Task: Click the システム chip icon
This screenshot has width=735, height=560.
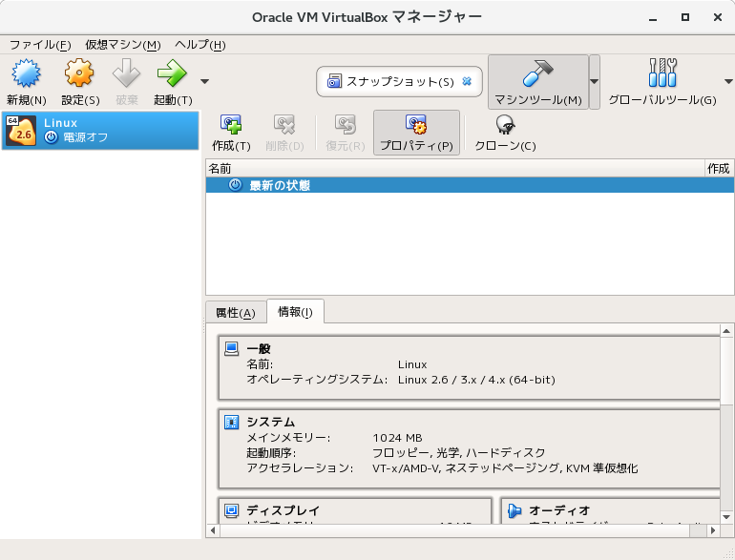Action: [x=232, y=422]
